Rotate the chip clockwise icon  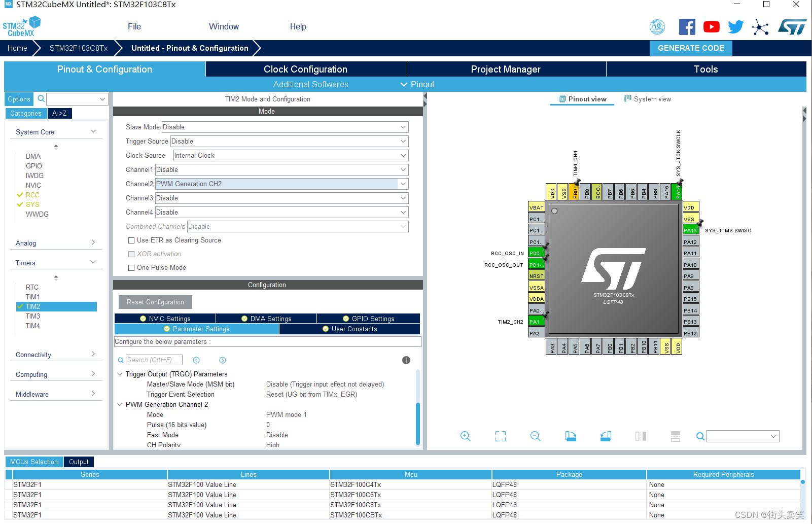[571, 436]
